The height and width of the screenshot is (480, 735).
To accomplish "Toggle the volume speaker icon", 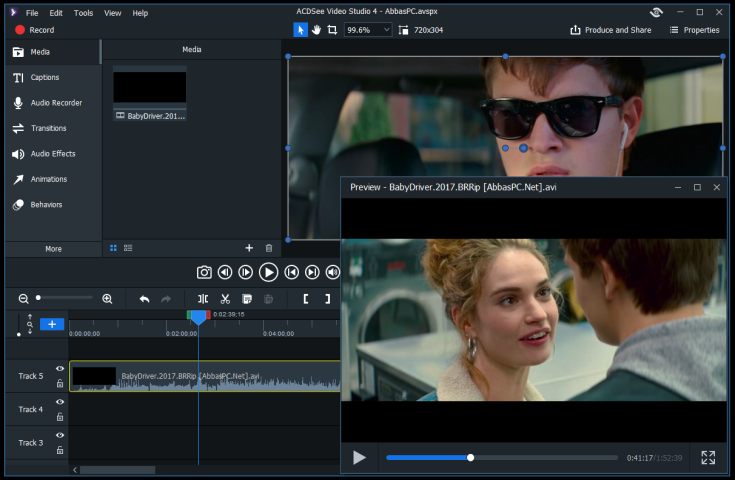I will (x=333, y=272).
